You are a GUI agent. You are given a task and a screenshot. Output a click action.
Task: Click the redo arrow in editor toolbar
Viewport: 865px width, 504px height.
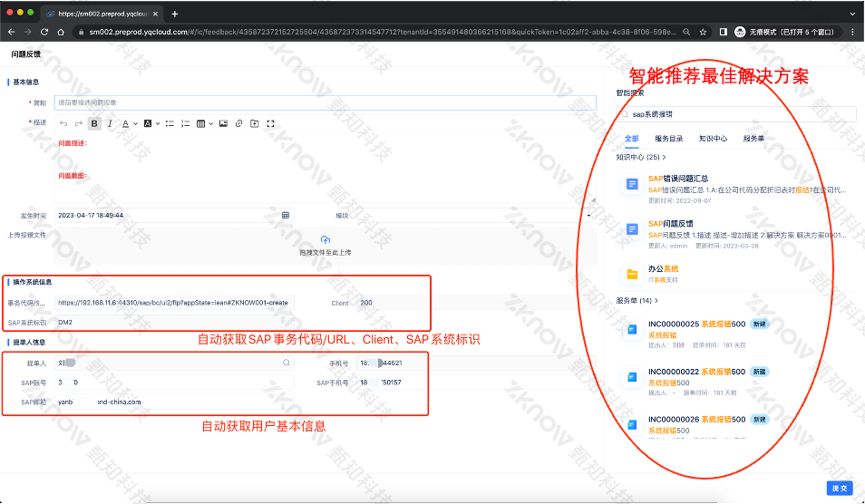pyautogui.click(x=79, y=123)
